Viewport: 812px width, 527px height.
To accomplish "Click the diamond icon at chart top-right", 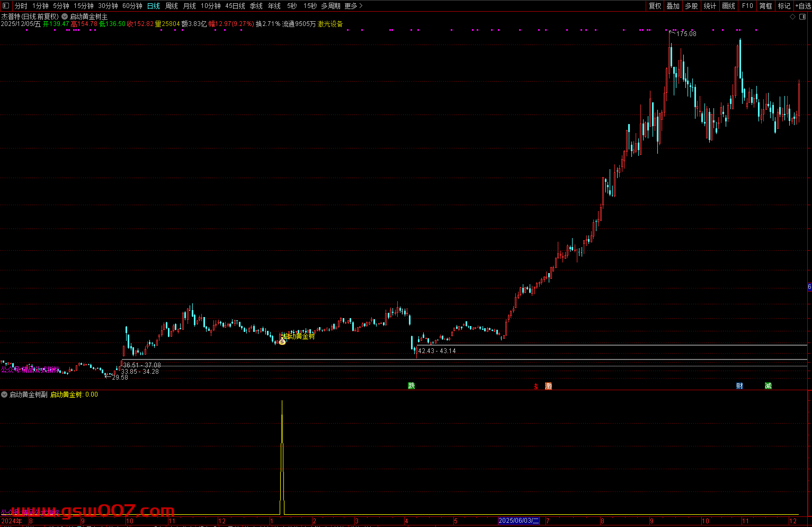I will [793, 17].
